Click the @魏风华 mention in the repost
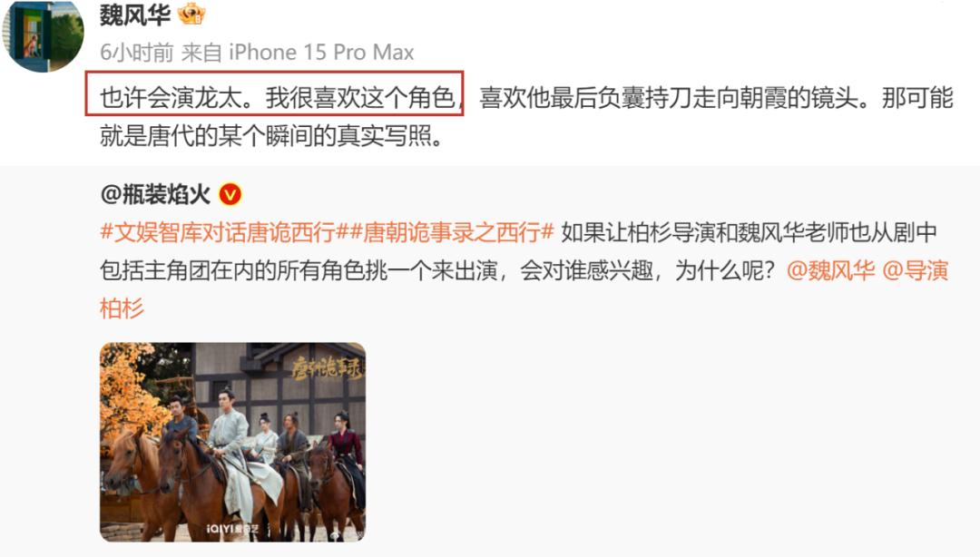This screenshot has height=557, width=980. [x=830, y=270]
